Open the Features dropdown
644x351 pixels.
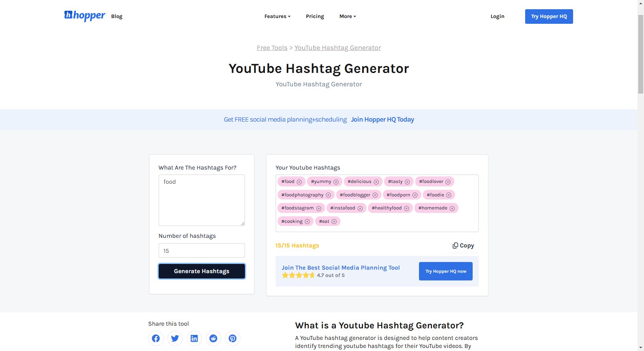(277, 16)
